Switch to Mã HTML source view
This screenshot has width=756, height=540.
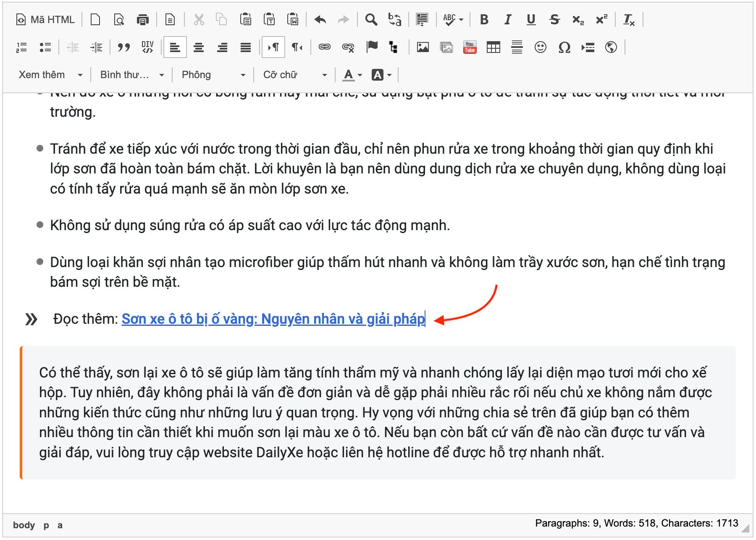(45, 20)
